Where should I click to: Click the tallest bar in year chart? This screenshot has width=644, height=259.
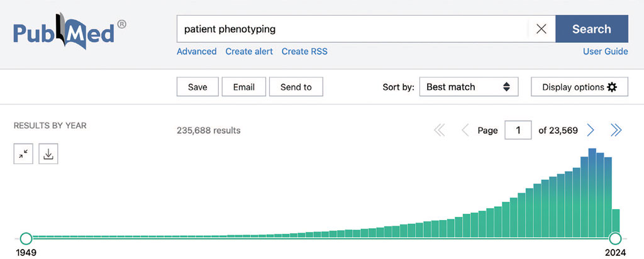tap(592, 193)
